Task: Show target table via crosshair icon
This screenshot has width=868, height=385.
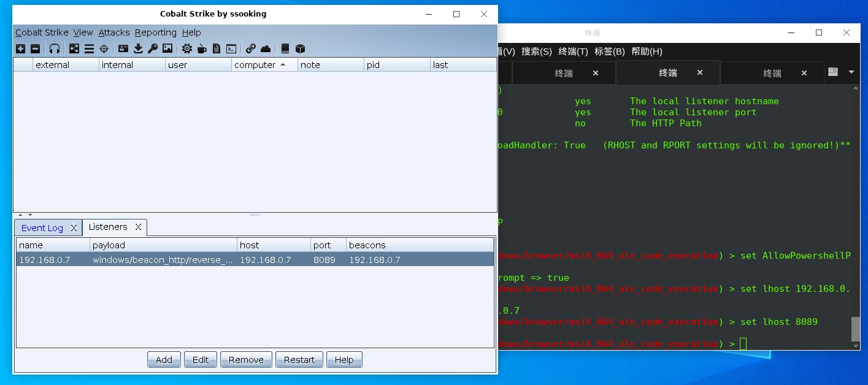Action: 104,48
